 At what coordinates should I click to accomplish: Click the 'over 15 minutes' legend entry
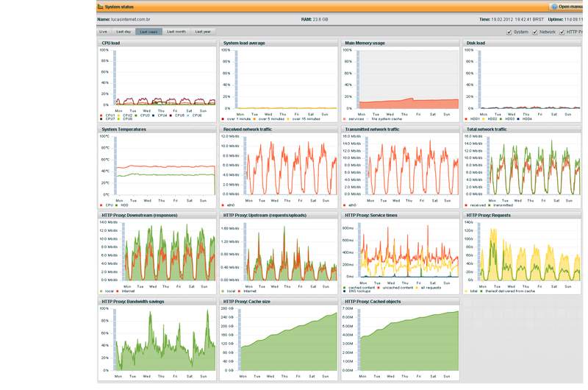[304, 119]
